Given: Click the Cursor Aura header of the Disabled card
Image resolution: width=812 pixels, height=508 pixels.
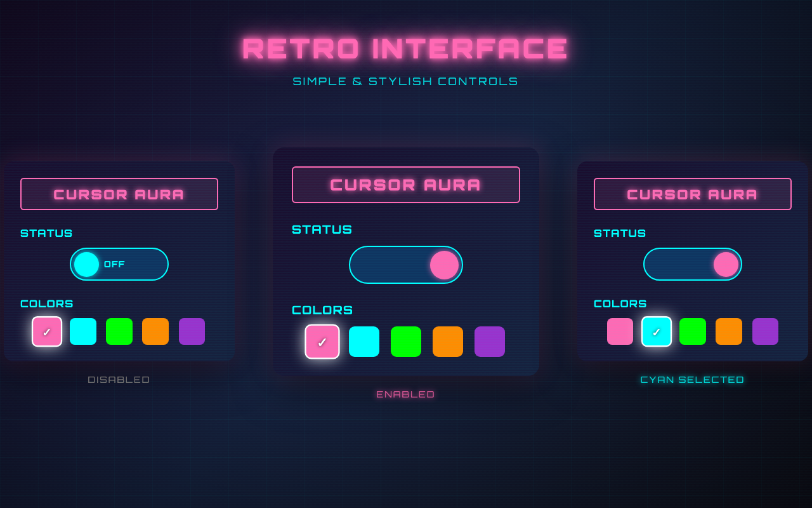Looking at the screenshot, I should click(119, 194).
